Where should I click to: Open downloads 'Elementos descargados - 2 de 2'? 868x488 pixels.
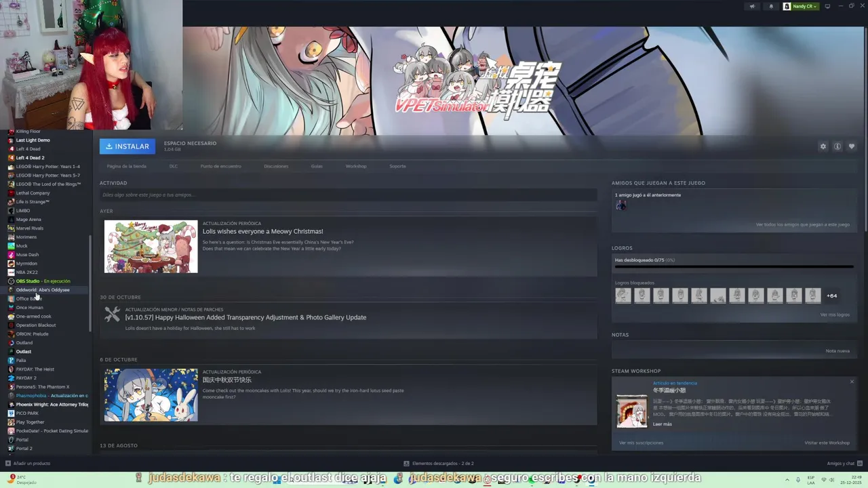coord(438,464)
